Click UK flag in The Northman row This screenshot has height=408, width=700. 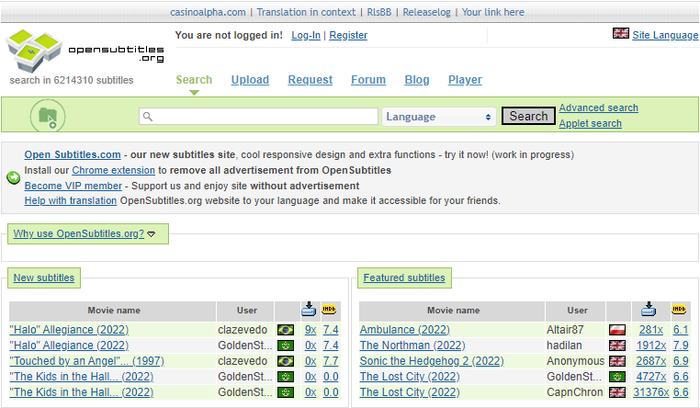(x=617, y=346)
